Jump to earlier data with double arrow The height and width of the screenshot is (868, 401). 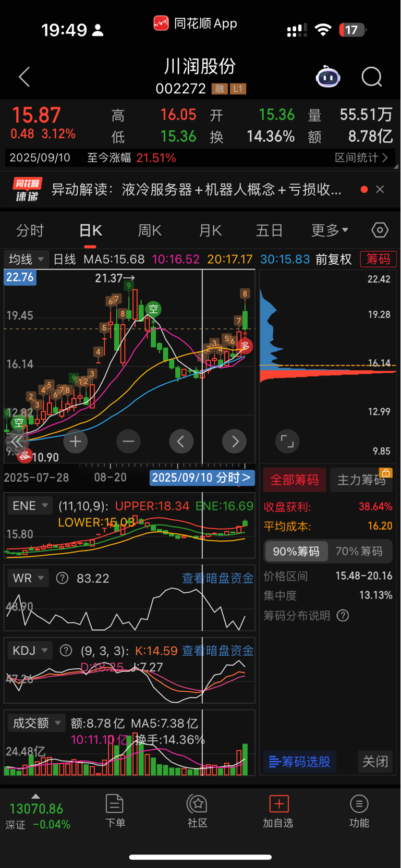[17, 442]
